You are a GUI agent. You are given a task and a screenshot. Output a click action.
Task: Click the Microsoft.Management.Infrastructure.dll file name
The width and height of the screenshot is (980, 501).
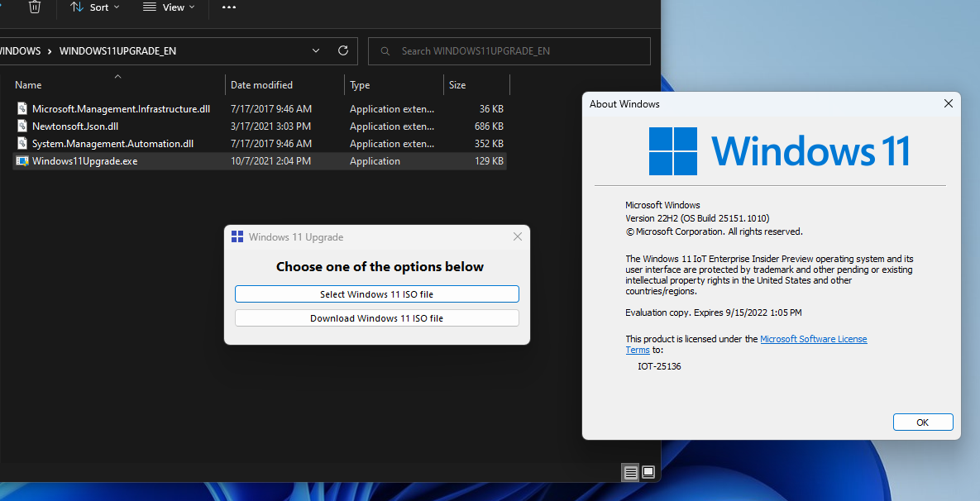click(122, 108)
